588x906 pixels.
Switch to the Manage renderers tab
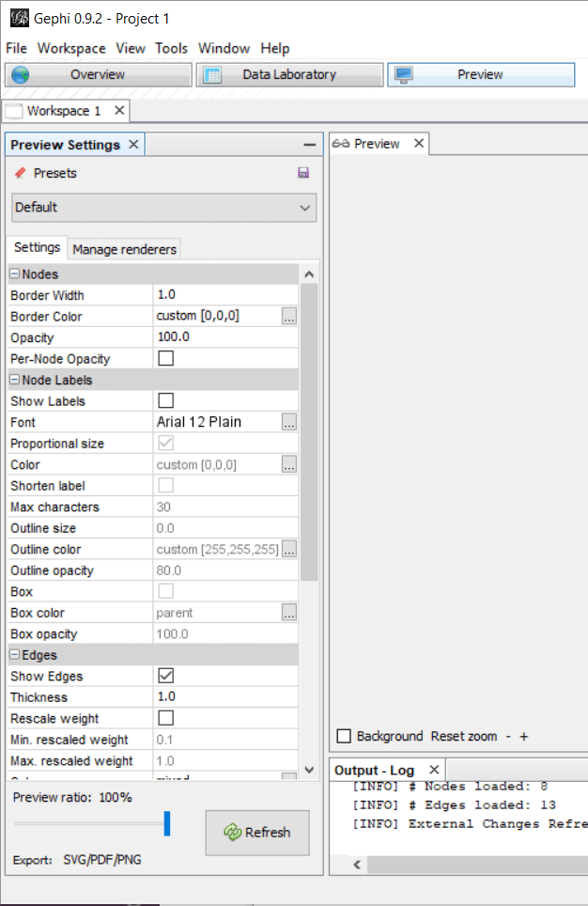[124, 249]
